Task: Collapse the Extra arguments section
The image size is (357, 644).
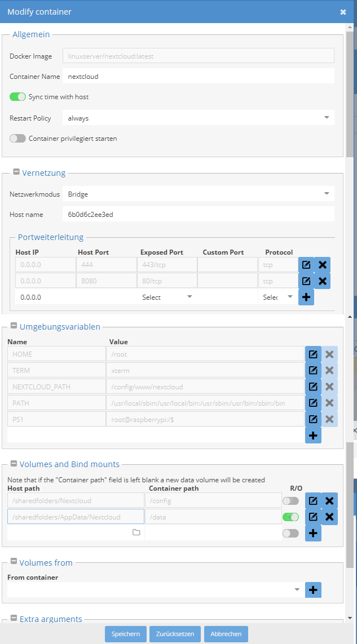Action: point(14,618)
